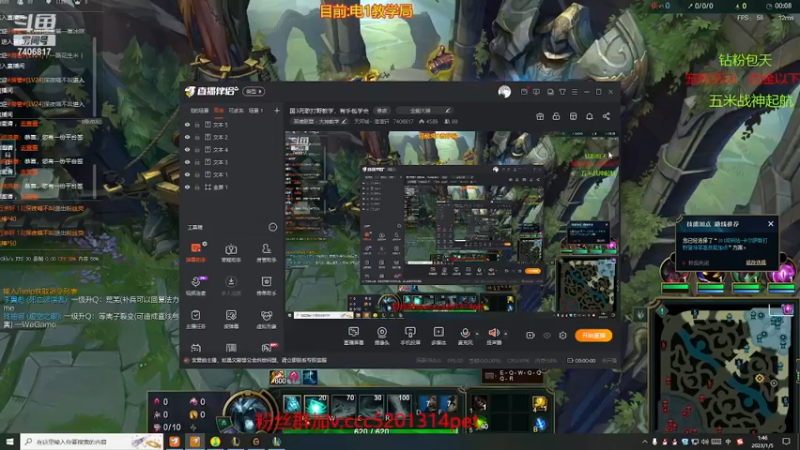This screenshot has height=450, width=800.
Task: Hide the 文本 2 layer with its eye icon
Action: coord(187,137)
